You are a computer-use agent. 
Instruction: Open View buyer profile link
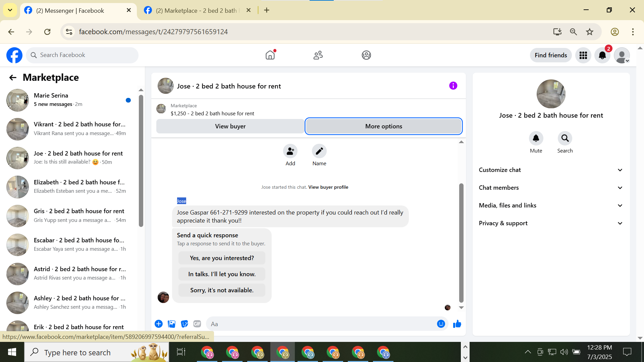pyautogui.click(x=328, y=187)
